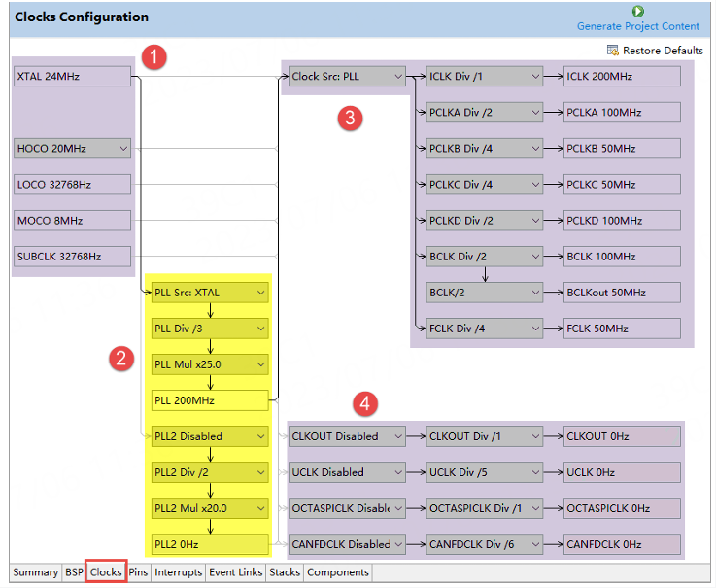The width and height of the screenshot is (716, 588).
Task: Click the PCLKA 100MHz output box
Action: click(x=622, y=113)
